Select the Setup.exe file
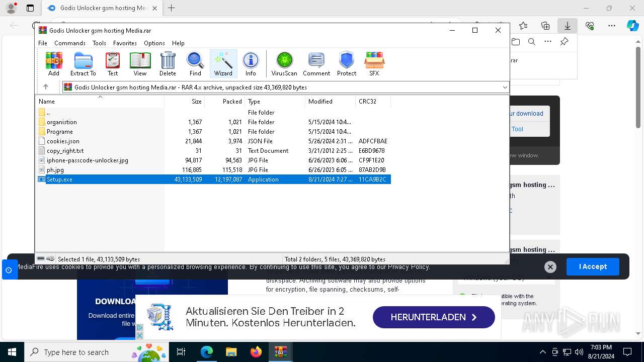Screen dimensions: 644x362 tap(213, 179)
